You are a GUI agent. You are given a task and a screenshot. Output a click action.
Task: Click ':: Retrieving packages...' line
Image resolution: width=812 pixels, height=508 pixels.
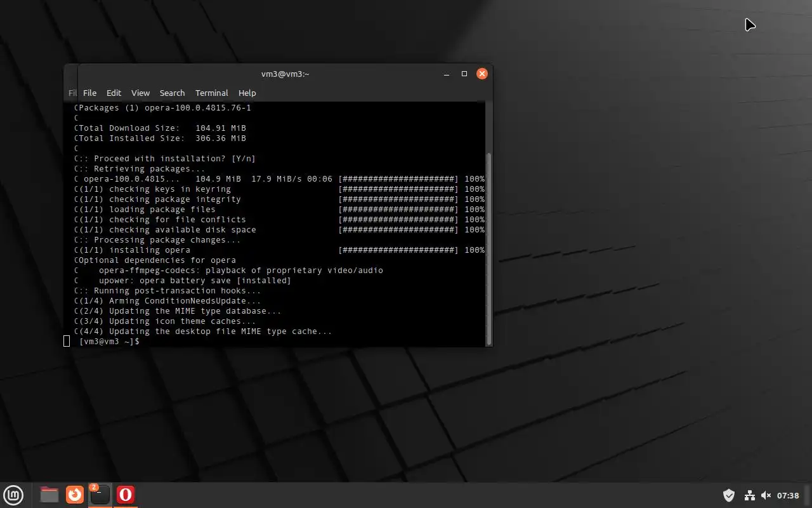[142, 169]
